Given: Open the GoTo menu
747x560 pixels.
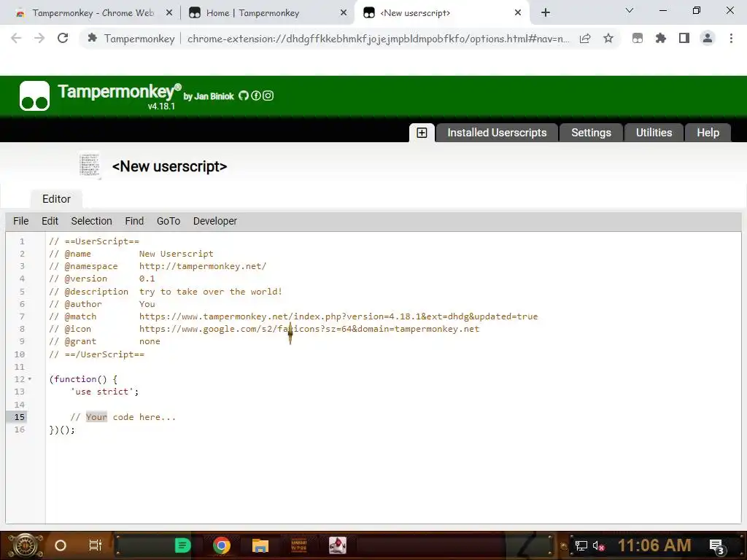Looking at the screenshot, I should click(x=169, y=221).
